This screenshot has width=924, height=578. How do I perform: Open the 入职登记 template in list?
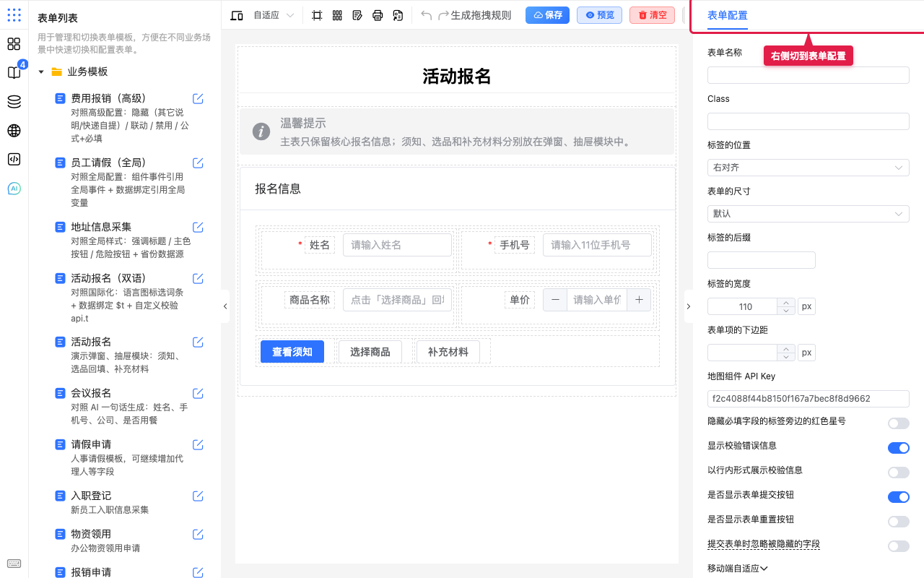(x=91, y=496)
